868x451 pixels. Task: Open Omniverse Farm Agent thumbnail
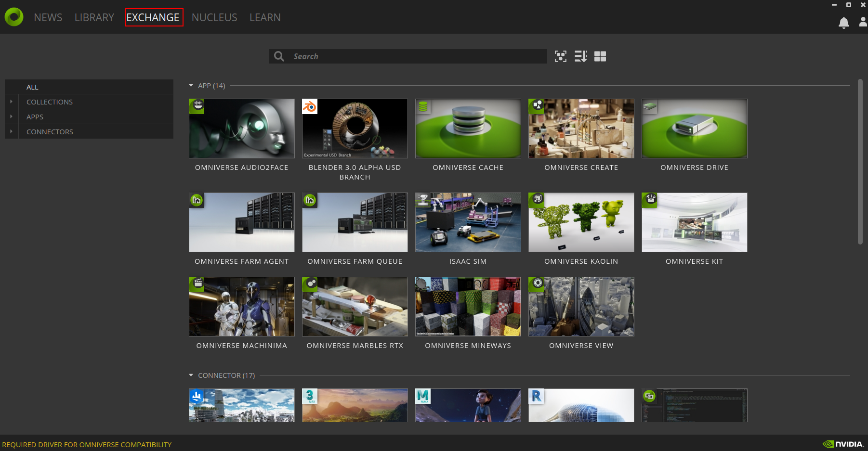click(x=242, y=222)
